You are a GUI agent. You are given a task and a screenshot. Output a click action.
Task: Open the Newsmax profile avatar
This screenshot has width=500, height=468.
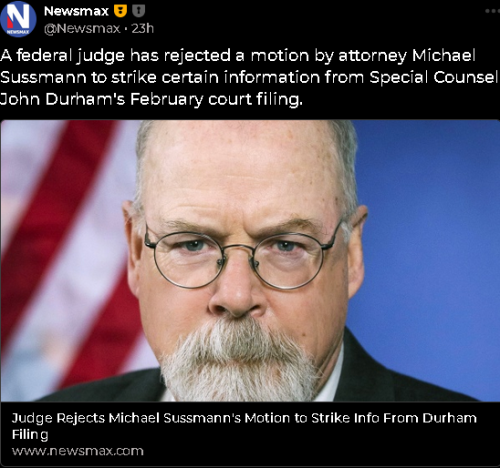pos(18,19)
